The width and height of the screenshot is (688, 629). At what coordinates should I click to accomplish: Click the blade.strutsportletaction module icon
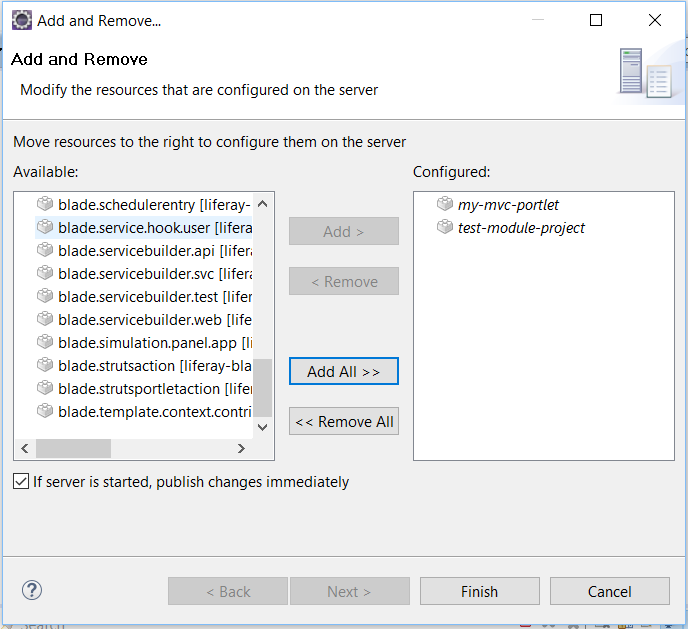[x=45, y=388]
